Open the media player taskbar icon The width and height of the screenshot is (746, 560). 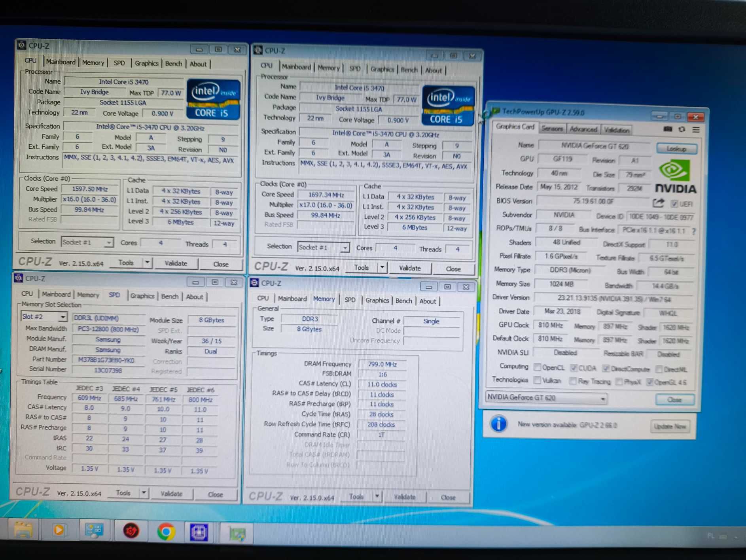pos(59,530)
